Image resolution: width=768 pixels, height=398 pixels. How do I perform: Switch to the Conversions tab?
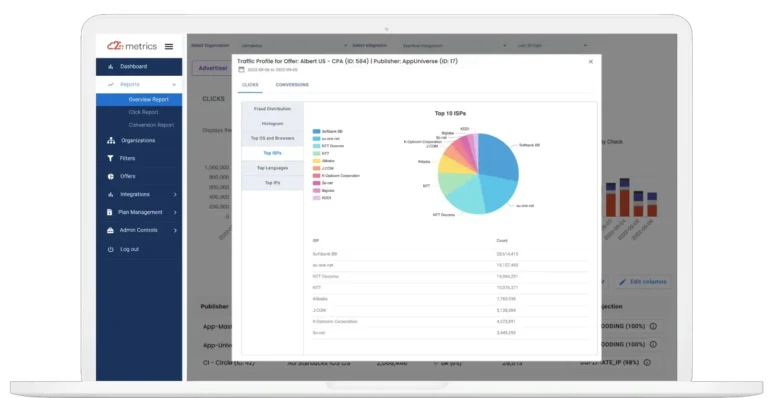click(292, 85)
